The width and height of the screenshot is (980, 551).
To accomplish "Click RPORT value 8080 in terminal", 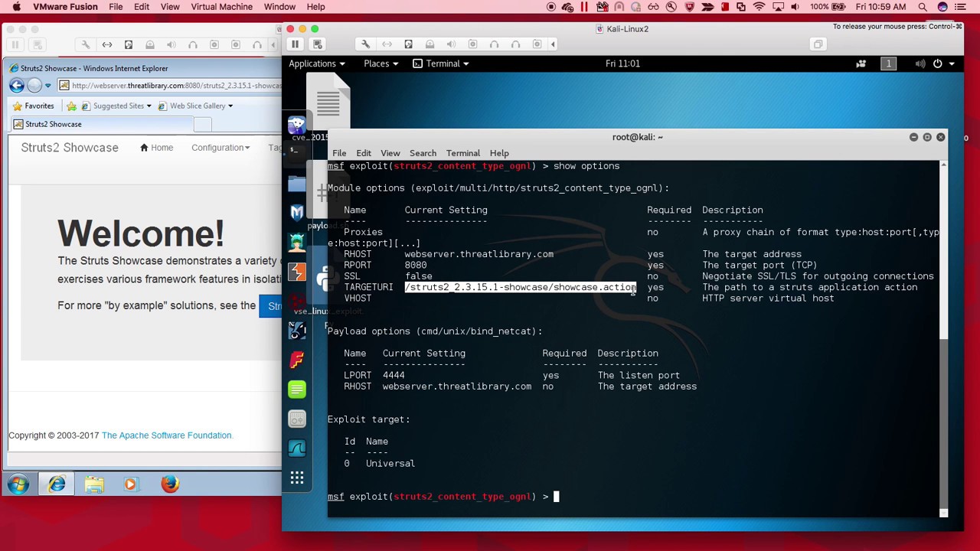I will click(x=416, y=265).
